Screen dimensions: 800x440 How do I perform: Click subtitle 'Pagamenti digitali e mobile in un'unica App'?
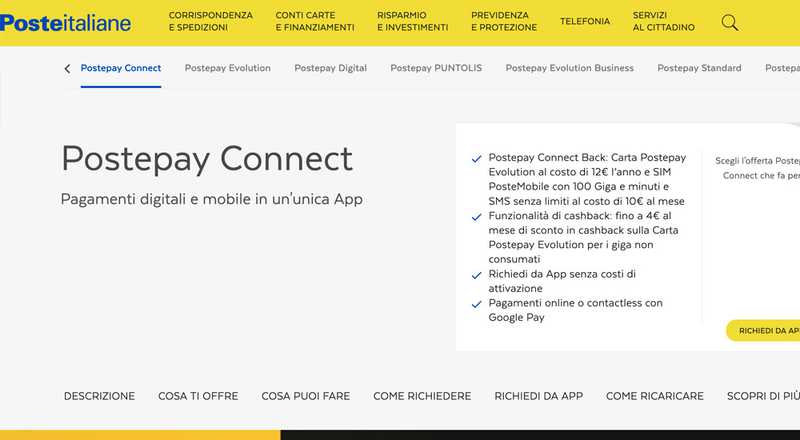(212, 199)
